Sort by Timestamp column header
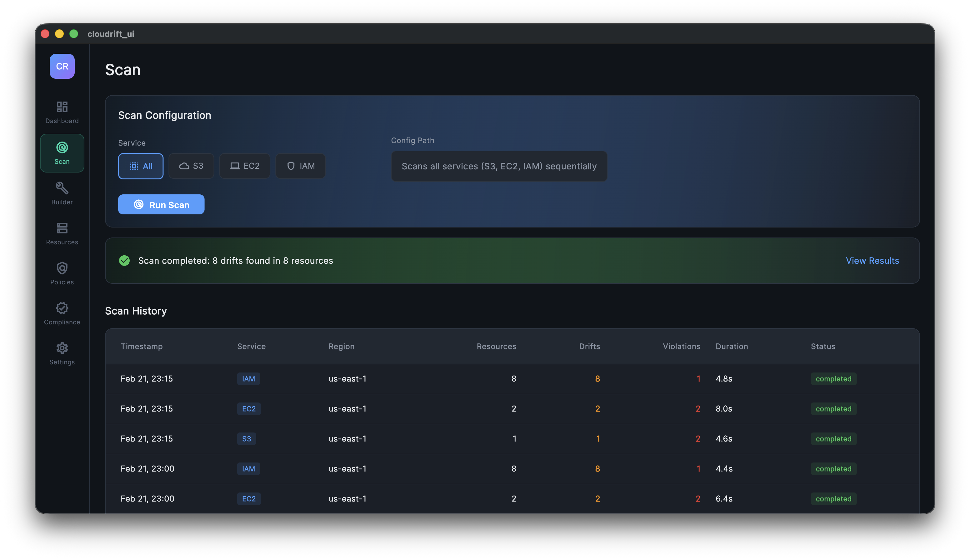 [x=142, y=346]
